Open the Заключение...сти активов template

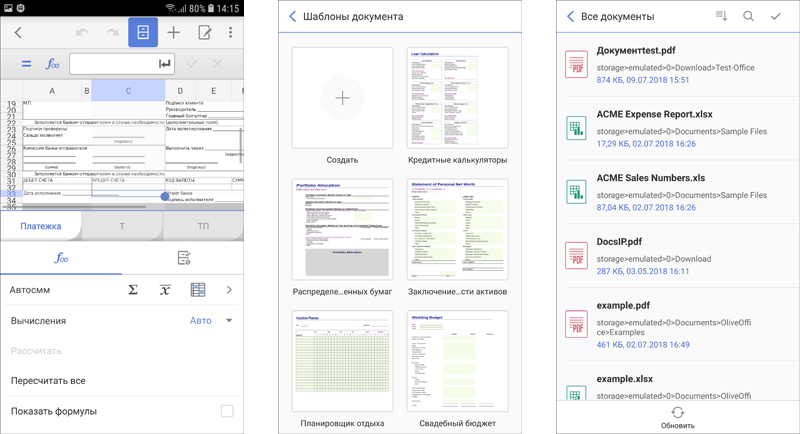pos(458,229)
